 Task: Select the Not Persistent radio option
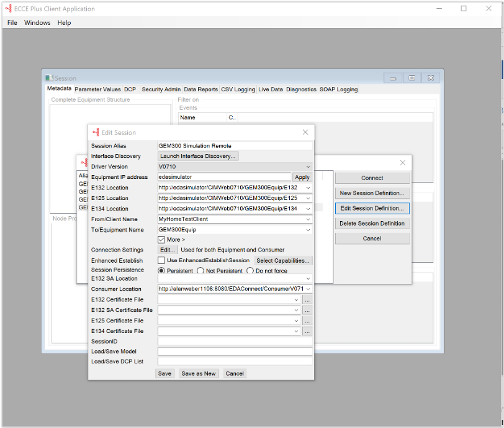[200, 271]
